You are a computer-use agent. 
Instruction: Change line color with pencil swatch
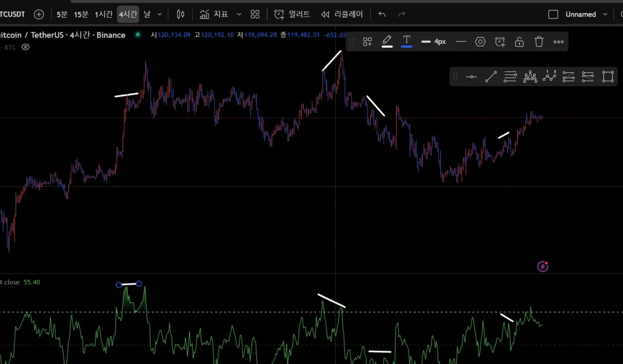387,42
